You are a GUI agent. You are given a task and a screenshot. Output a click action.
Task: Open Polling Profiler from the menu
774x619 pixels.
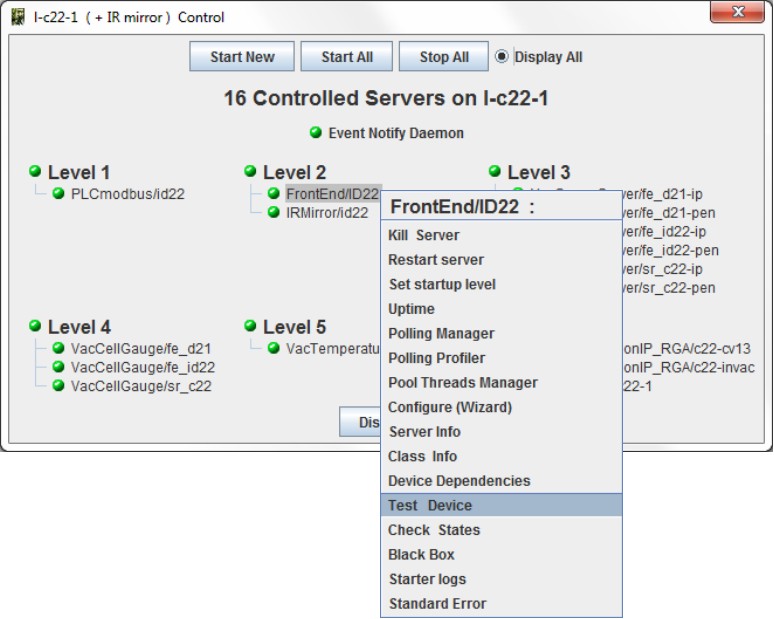(x=436, y=358)
